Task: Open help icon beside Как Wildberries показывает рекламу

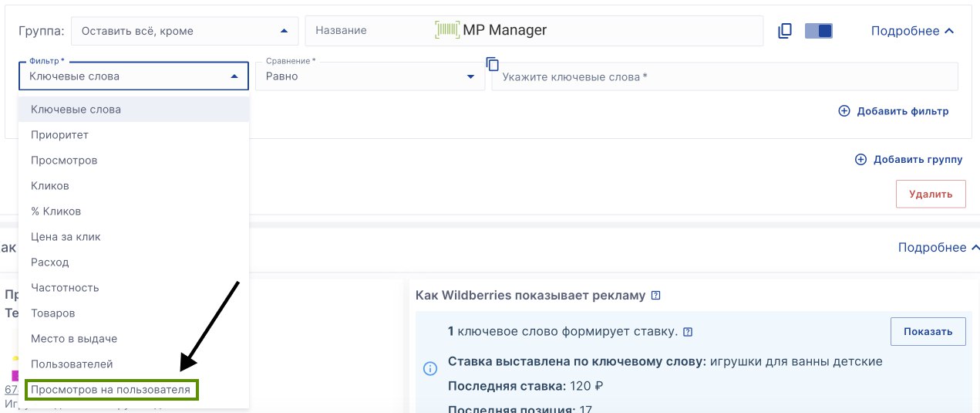Action: (x=655, y=295)
